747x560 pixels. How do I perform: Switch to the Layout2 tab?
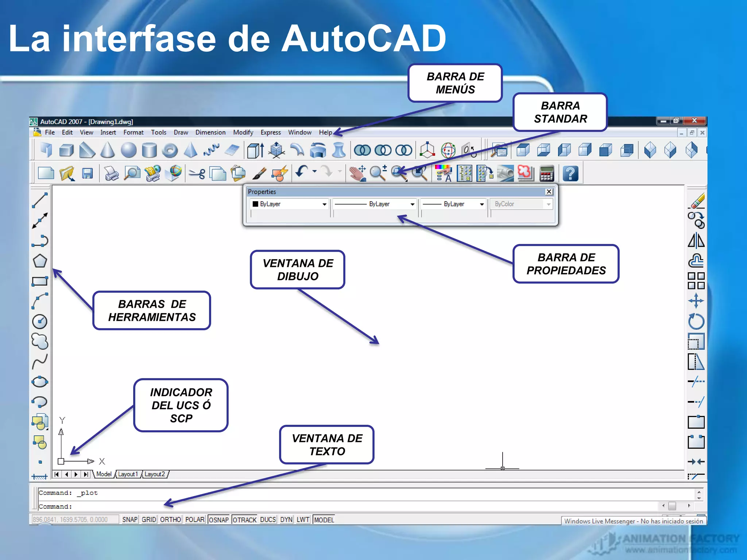(x=155, y=474)
